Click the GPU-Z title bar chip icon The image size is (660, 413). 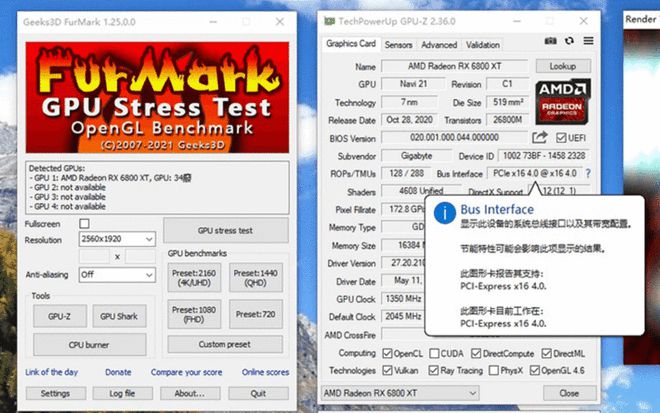[329, 21]
